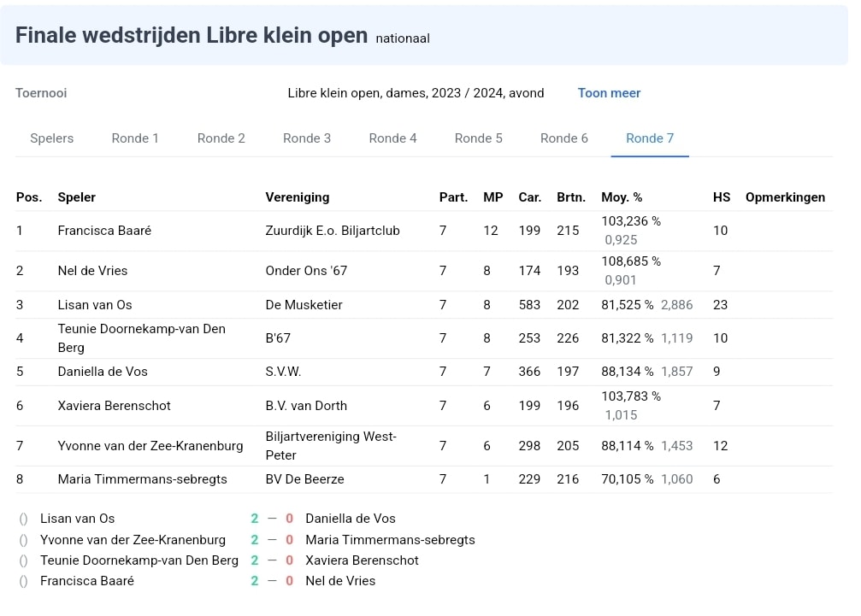Click the Car. column header

click(x=530, y=197)
